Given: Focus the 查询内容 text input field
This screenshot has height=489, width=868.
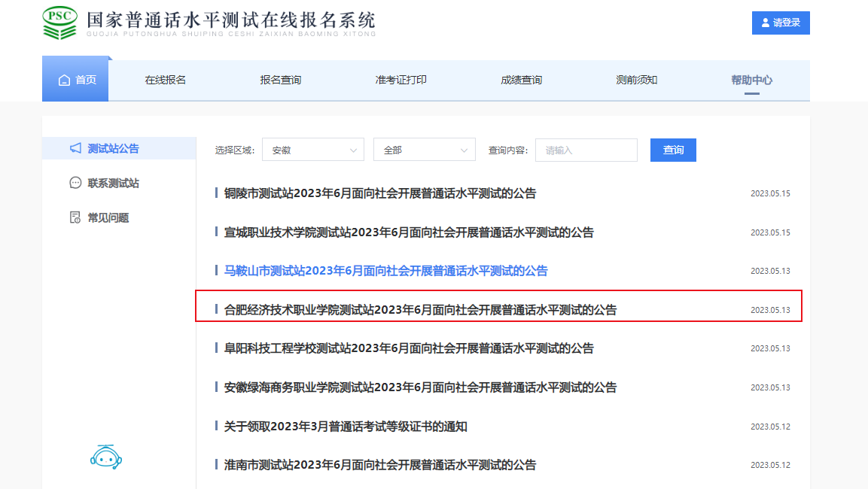Looking at the screenshot, I should pos(586,150).
